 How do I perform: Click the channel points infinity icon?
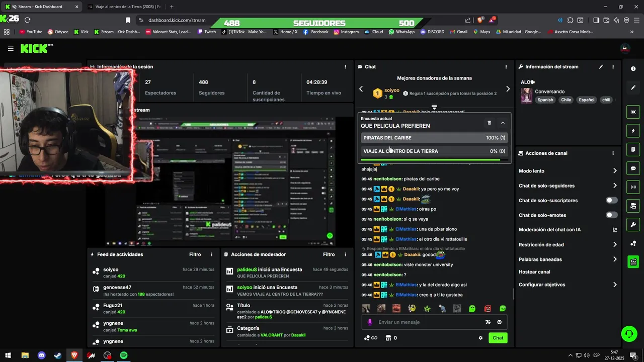pos(371,338)
